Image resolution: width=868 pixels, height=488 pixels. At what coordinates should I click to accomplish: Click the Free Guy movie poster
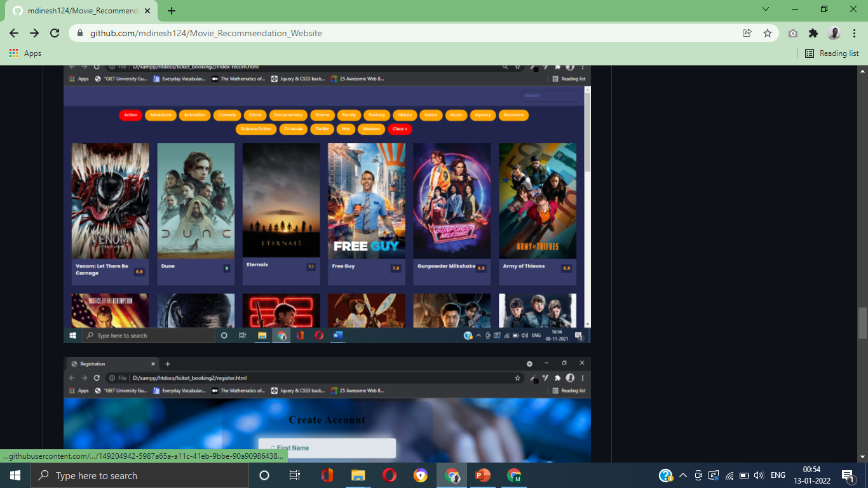(367, 201)
